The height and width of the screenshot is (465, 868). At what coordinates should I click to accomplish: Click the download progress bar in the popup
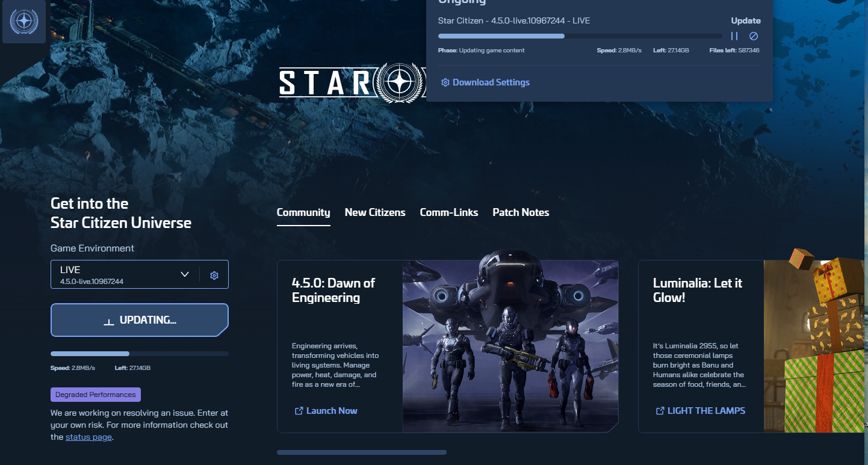580,36
